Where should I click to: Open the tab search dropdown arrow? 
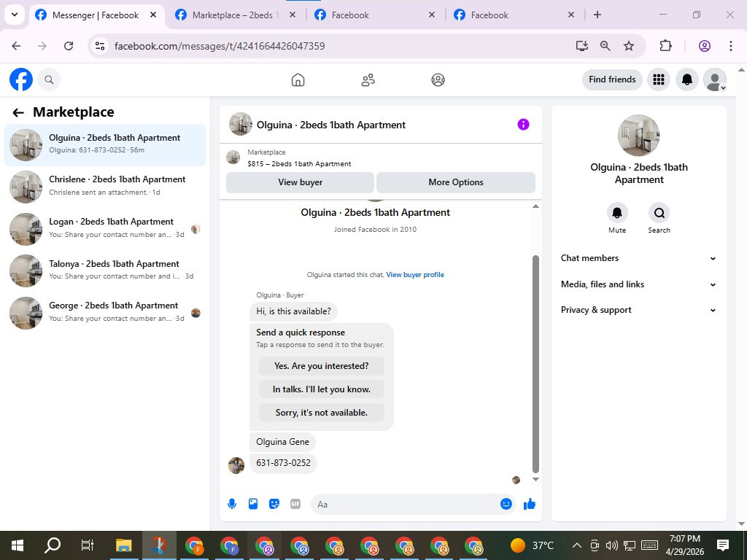15,15
